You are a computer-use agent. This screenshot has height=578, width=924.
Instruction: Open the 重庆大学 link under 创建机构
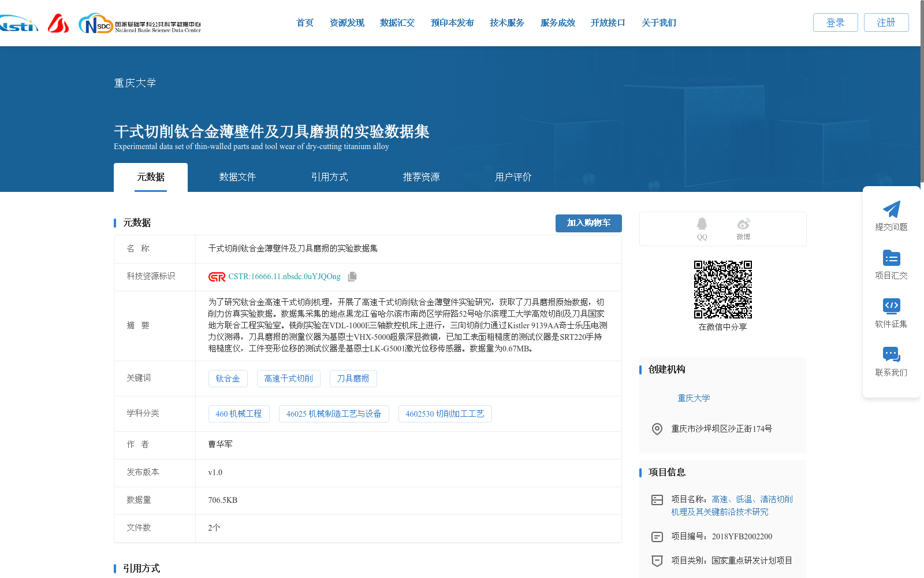(x=693, y=398)
